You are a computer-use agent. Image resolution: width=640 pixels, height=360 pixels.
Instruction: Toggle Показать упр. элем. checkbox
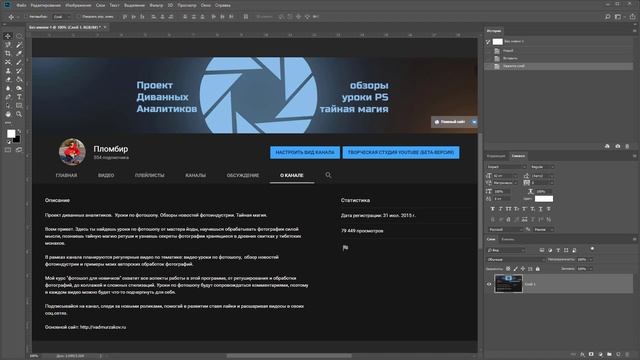click(78, 17)
